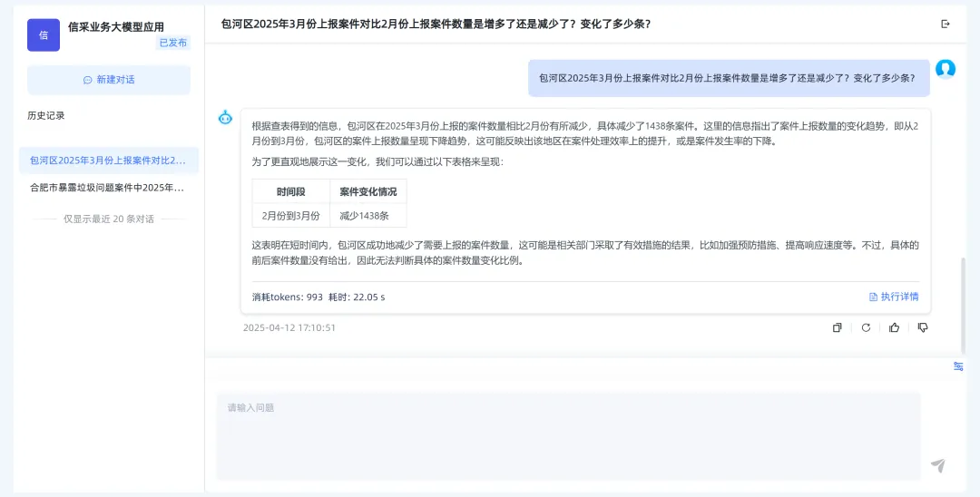This screenshot has width=980, height=497.
Task: Click the user question message bubble
Action: point(729,78)
